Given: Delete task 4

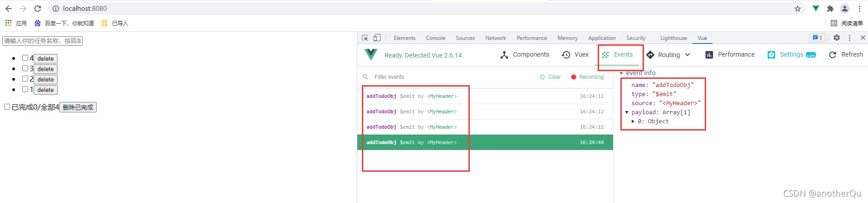Looking at the screenshot, I should [45, 58].
